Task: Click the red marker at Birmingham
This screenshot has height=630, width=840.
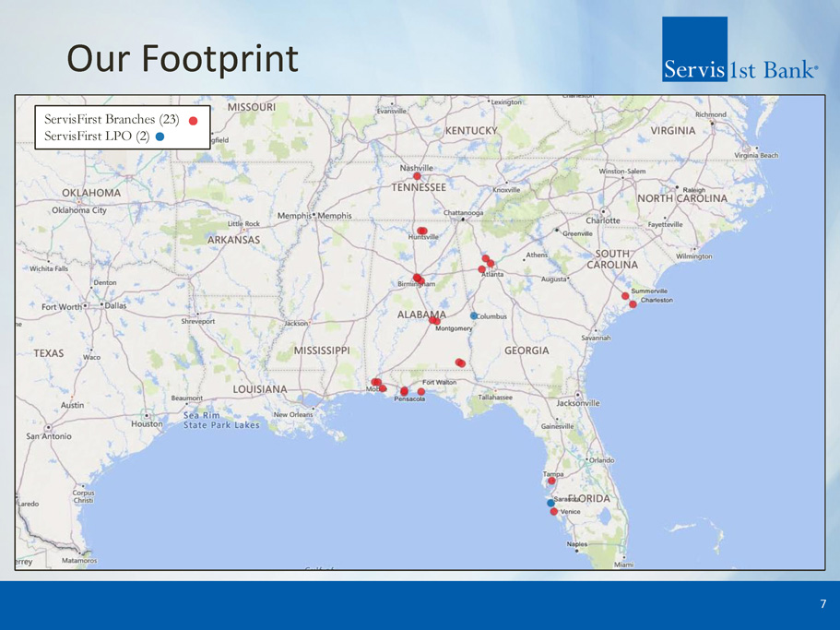Action: tap(418, 278)
